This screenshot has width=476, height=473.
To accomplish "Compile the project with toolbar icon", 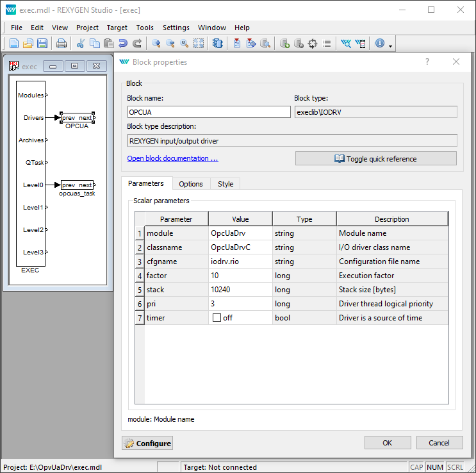I will (237, 44).
